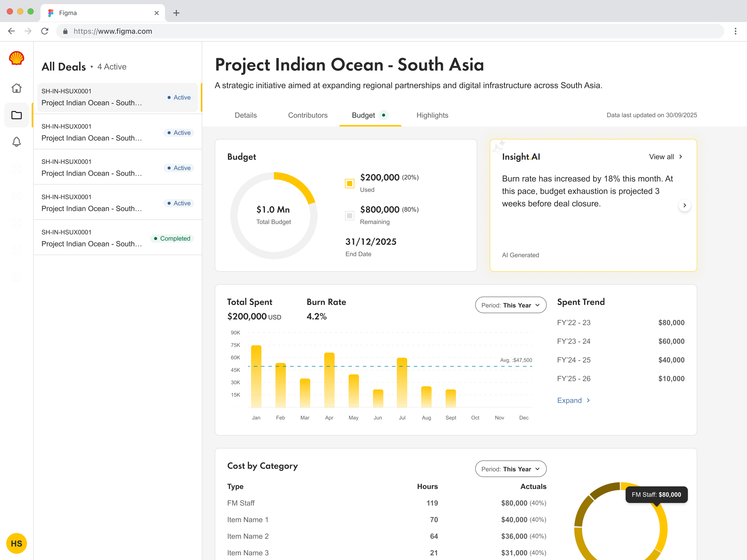Switch to the Contributors tab

tap(308, 115)
